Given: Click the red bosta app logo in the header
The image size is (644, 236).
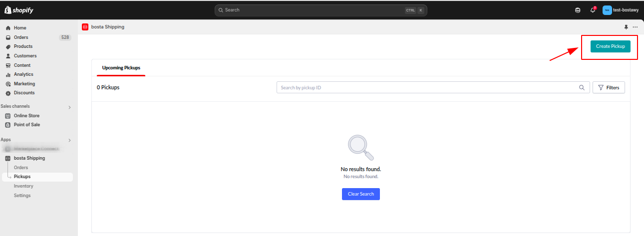Looking at the screenshot, I should pos(85,27).
